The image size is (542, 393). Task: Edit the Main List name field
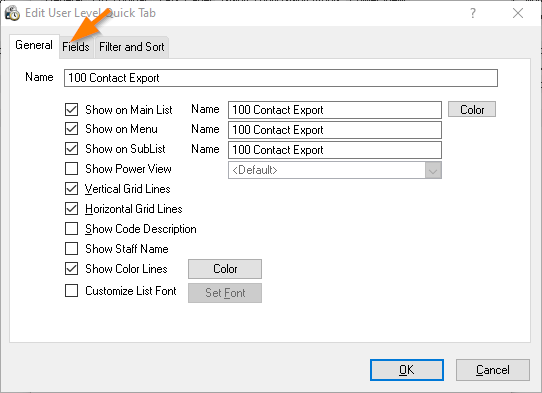point(335,110)
